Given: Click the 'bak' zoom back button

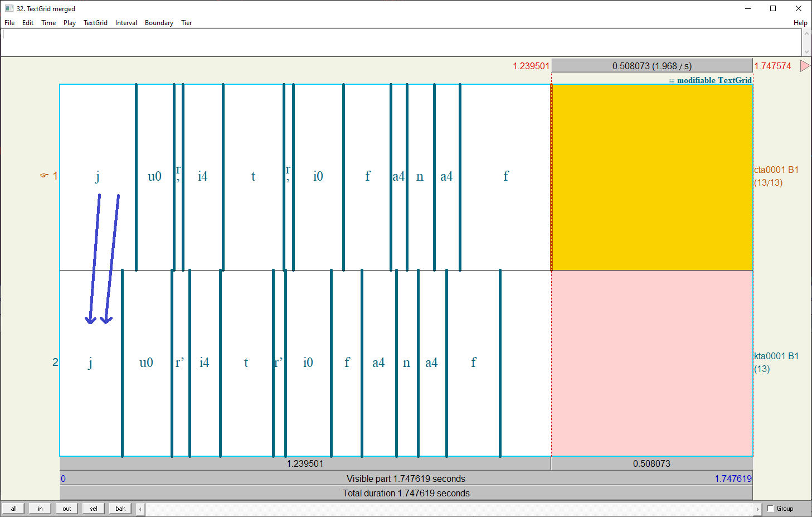Looking at the screenshot, I should tap(120, 509).
